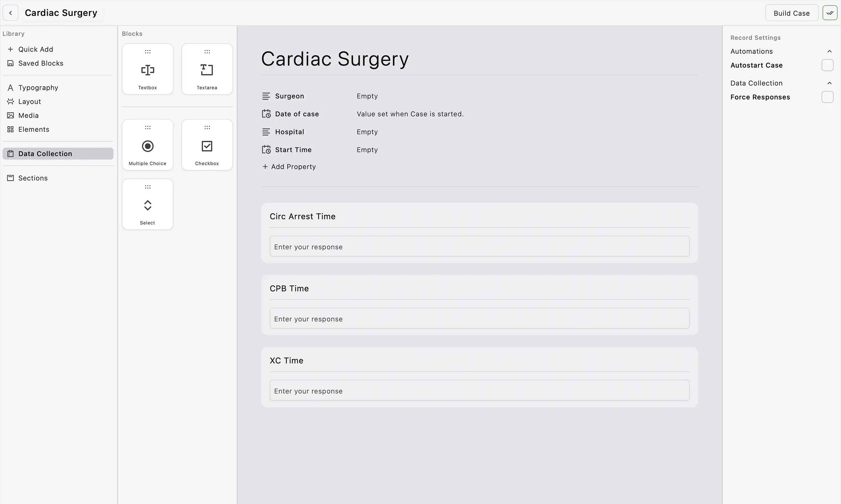Open the Quick Add option

(x=35, y=49)
